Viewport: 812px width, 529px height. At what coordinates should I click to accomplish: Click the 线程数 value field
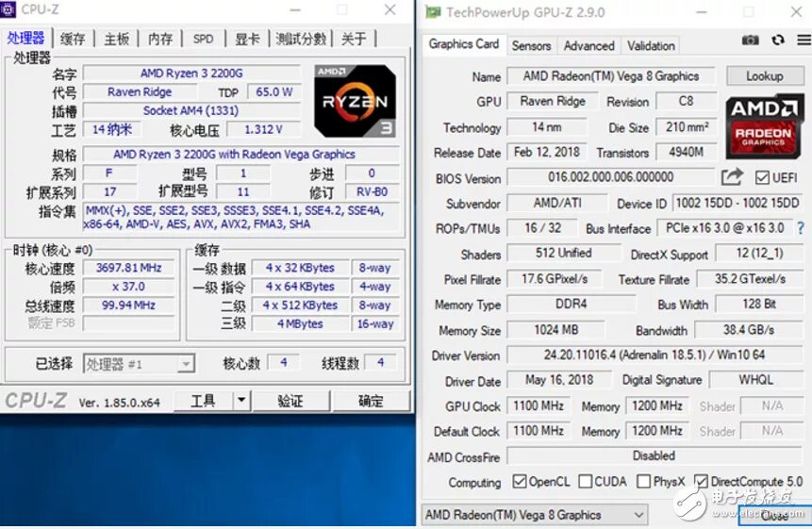(381, 362)
